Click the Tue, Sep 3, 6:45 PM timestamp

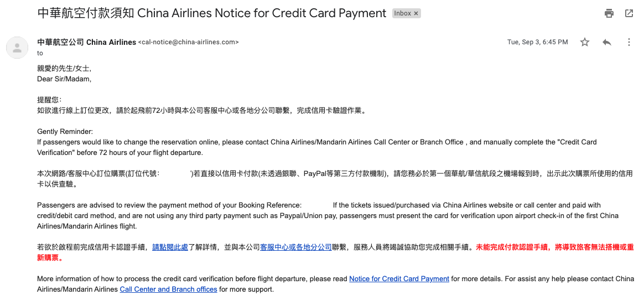[538, 42]
